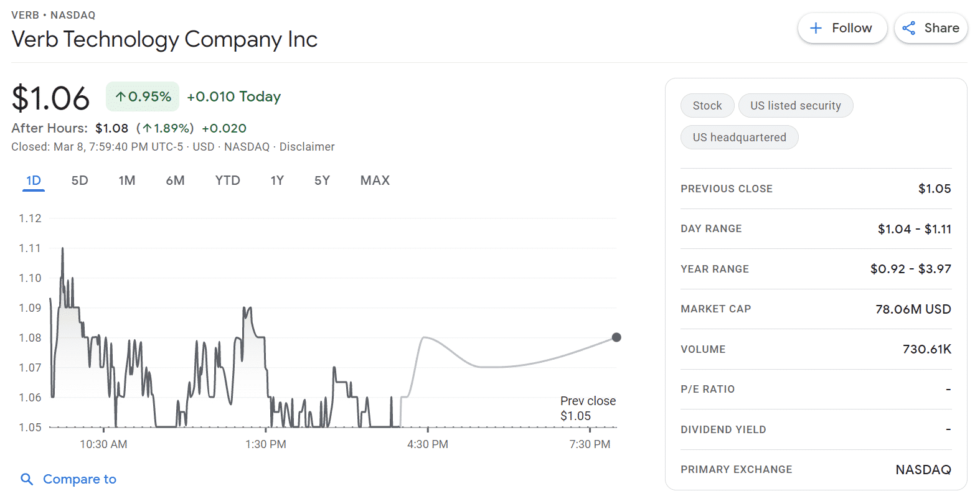Switch to the 5D chart tab
Viewport: 980px width, 496px height.
[80, 180]
